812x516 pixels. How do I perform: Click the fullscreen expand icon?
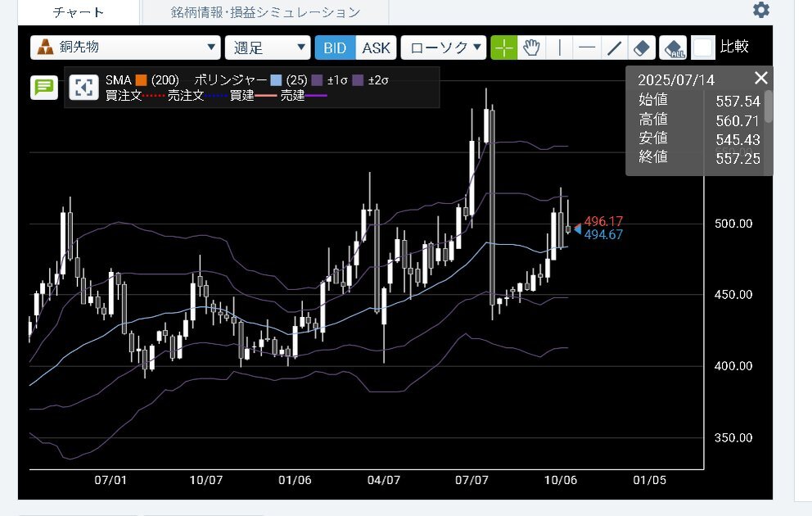(83, 87)
